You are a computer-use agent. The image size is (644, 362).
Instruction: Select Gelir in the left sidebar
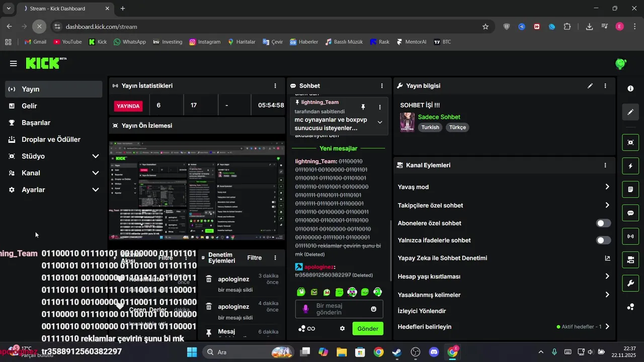(54, 106)
